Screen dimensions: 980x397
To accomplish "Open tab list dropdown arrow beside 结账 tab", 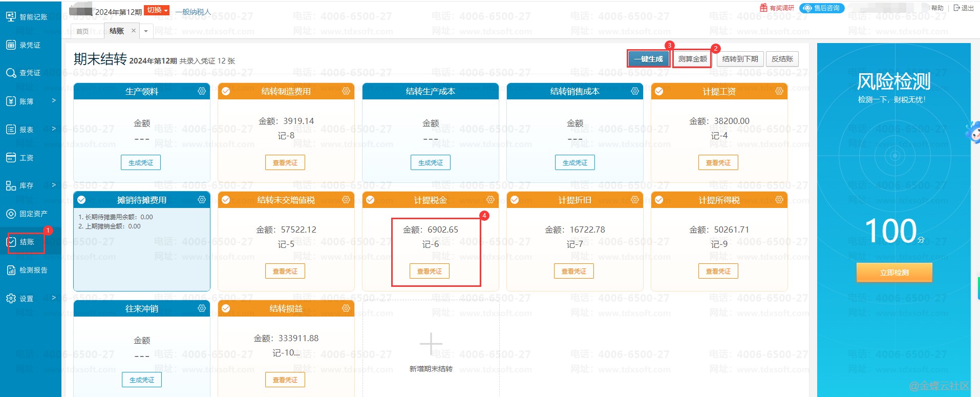I will 146,31.
